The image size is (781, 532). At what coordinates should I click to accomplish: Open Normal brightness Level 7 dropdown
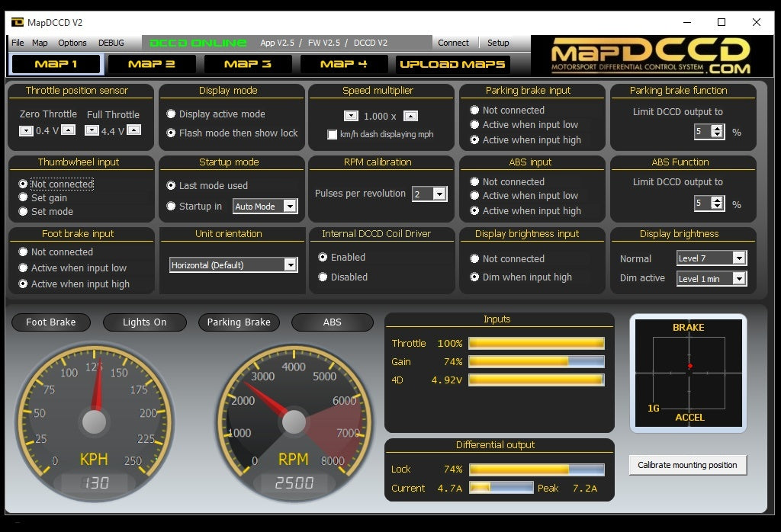[x=712, y=258]
